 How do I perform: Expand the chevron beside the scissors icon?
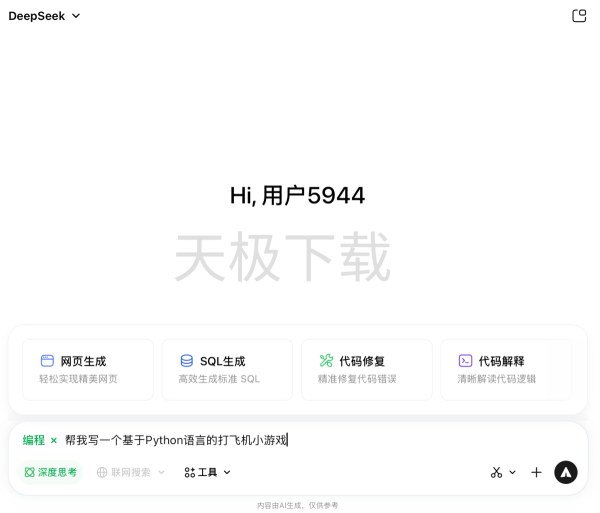coord(513,472)
